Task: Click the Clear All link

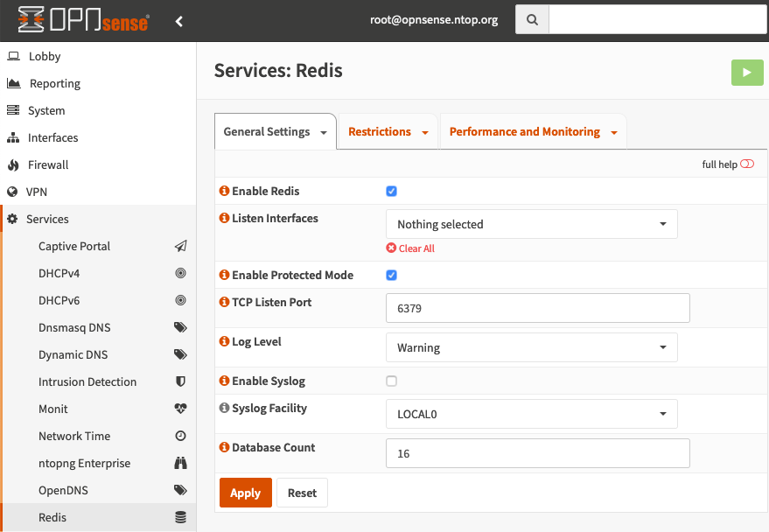Action: 416,248
